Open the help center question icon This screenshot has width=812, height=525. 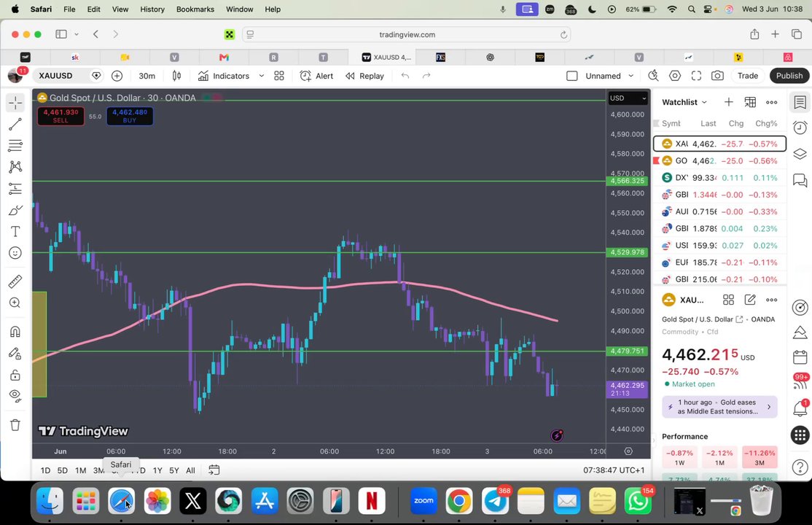coord(800,467)
